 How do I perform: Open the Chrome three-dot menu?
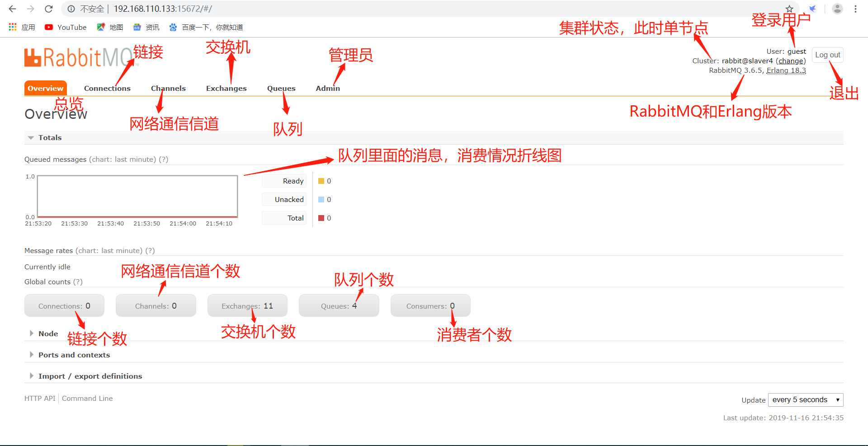coord(855,9)
